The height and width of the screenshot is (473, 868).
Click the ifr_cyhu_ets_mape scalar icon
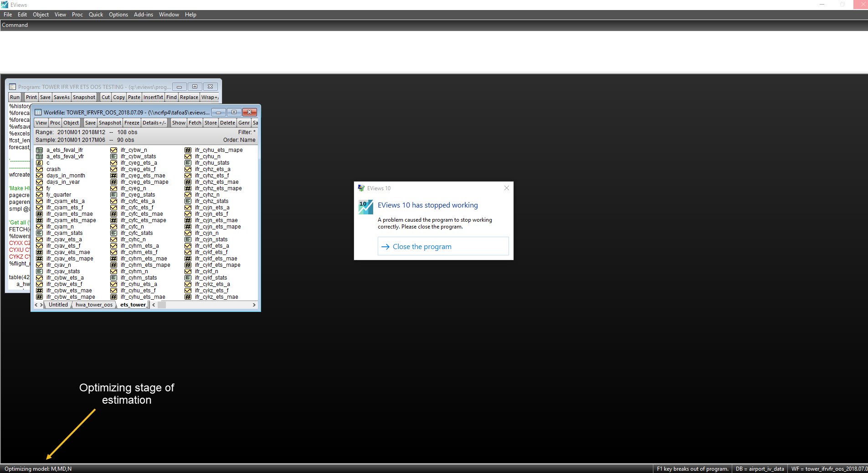coord(188,150)
